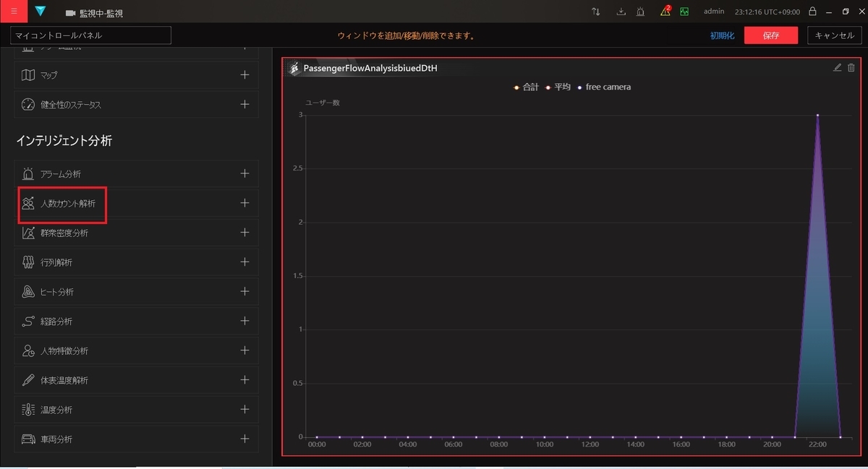The width and height of the screenshot is (868, 469).
Task: Lock the client with the padlock icon
Action: pos(813,12)
